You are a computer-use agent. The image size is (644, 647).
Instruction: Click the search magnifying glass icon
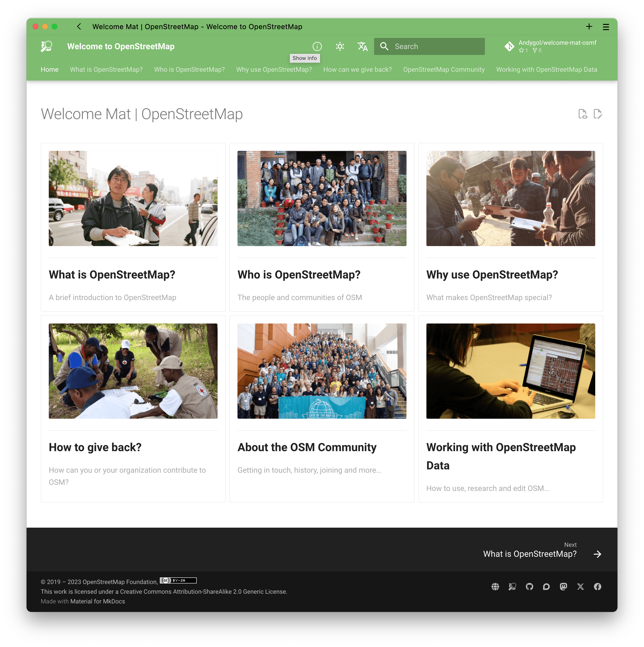(384, 46)
